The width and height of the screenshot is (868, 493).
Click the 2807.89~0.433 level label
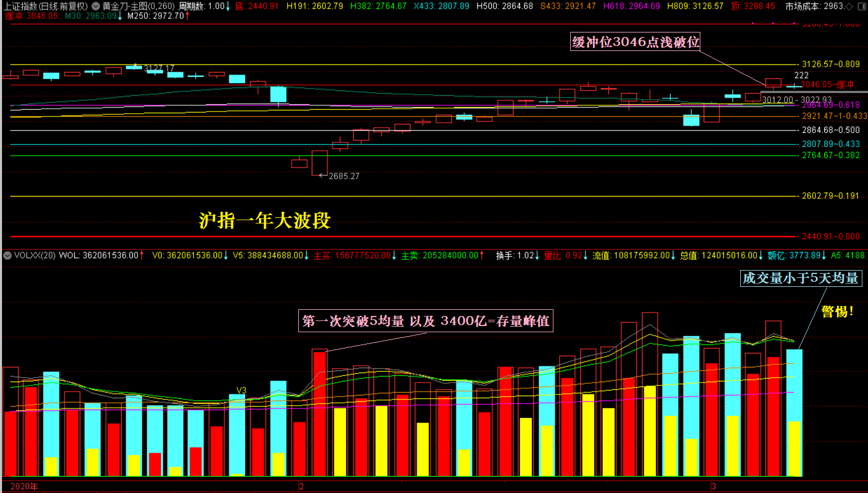[x=830, y=144]
